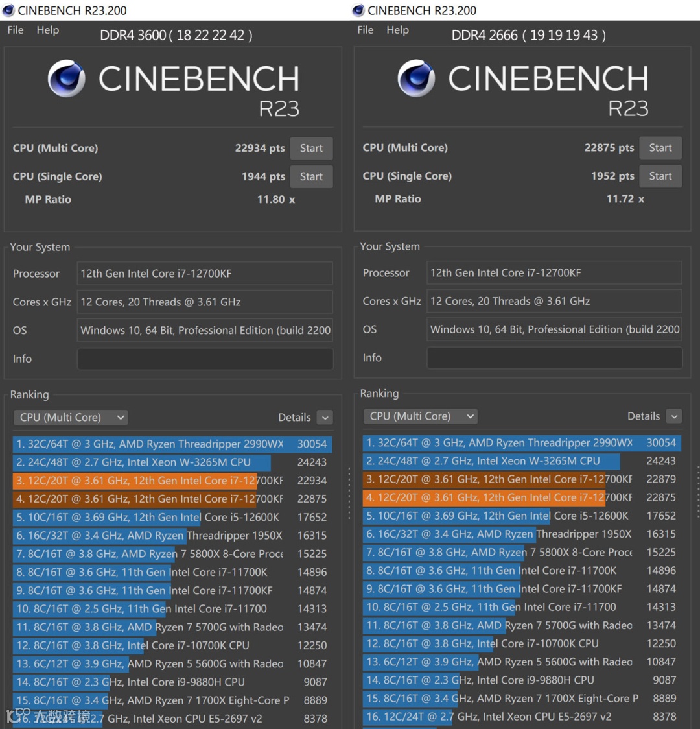
Task: Select Core i7-10700K row in left window
Action: point(172,645)
